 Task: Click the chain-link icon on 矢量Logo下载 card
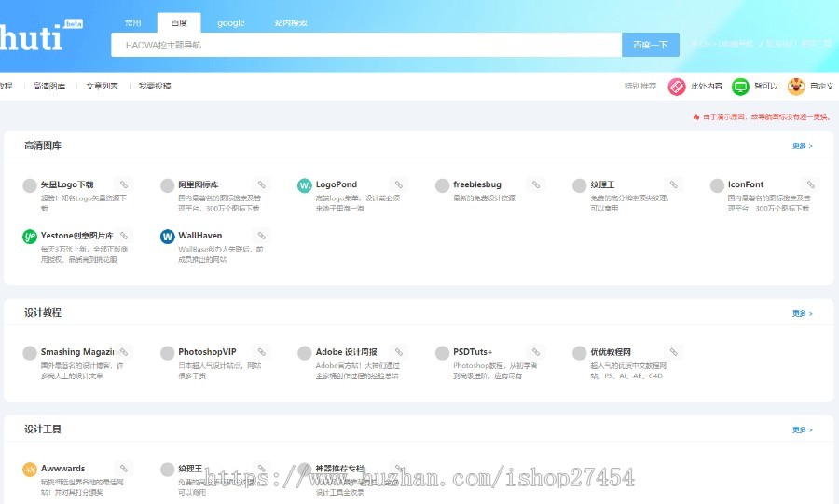coord(124,185)
